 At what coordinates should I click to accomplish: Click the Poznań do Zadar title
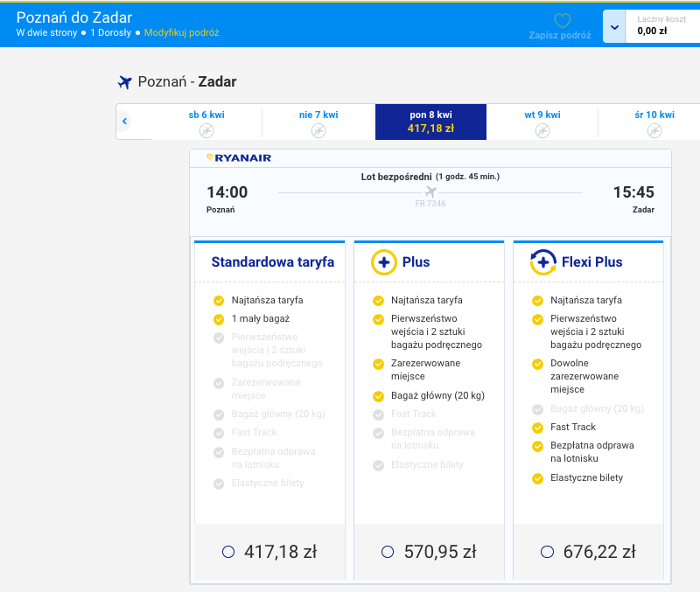tap(74, 17)
